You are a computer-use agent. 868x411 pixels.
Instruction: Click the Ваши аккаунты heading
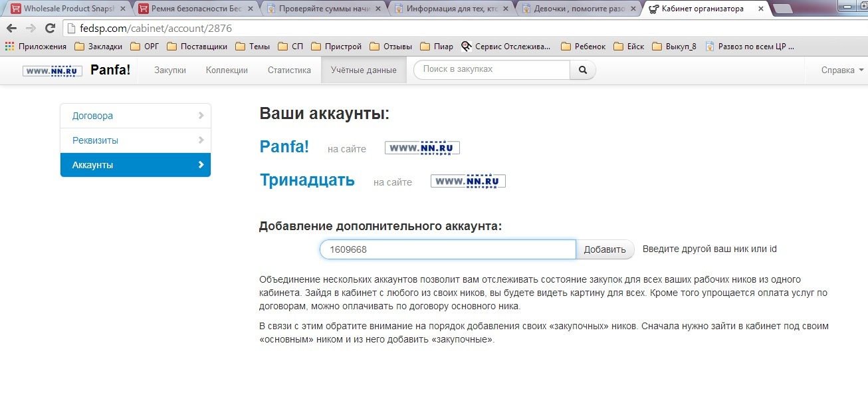(324, 114)
